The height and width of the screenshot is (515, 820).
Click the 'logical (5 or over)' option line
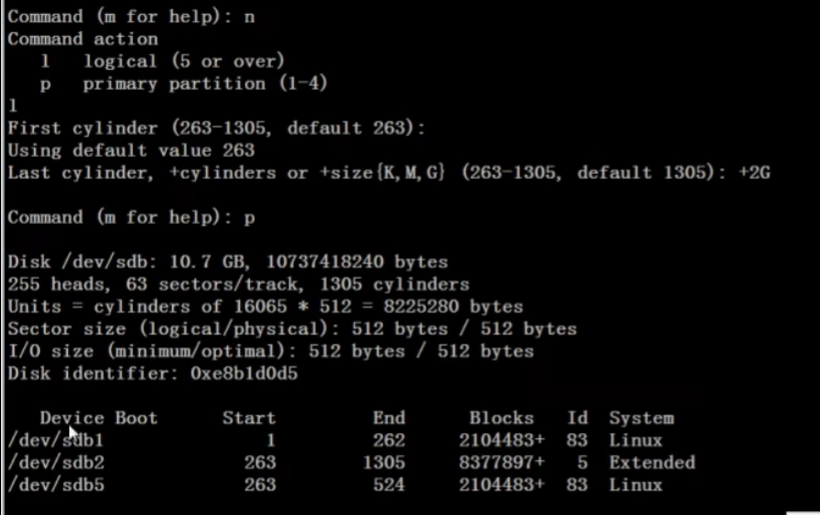click(x=163, y=61)
